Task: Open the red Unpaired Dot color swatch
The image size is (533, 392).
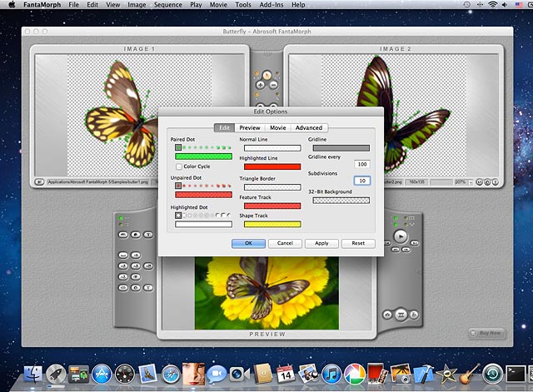Action: coord(203,195)
